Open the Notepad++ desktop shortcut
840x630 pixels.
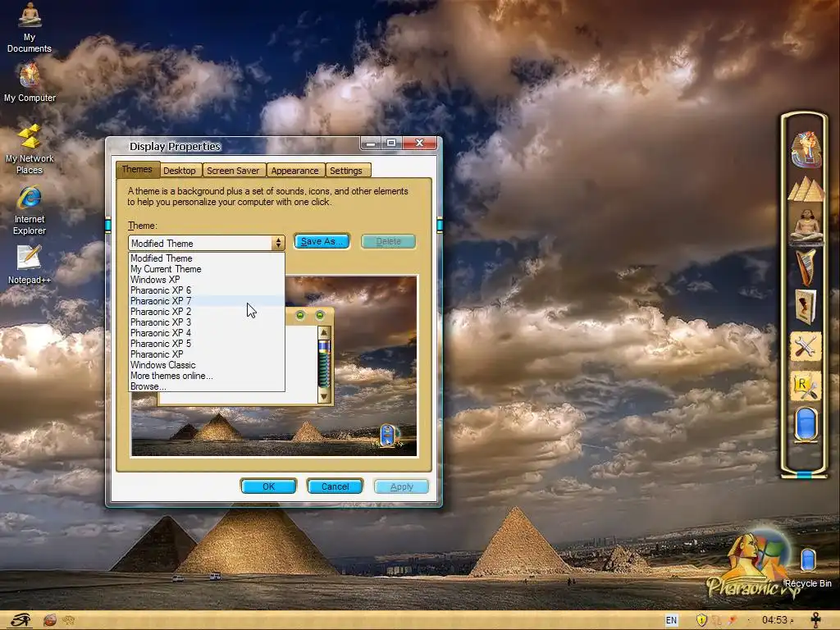point(30,265)
